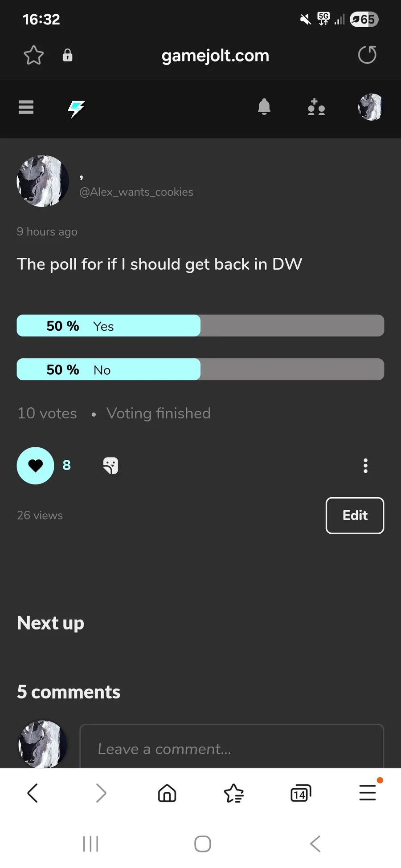
Task: Open the notifications bell
Action: pos(264,107)
